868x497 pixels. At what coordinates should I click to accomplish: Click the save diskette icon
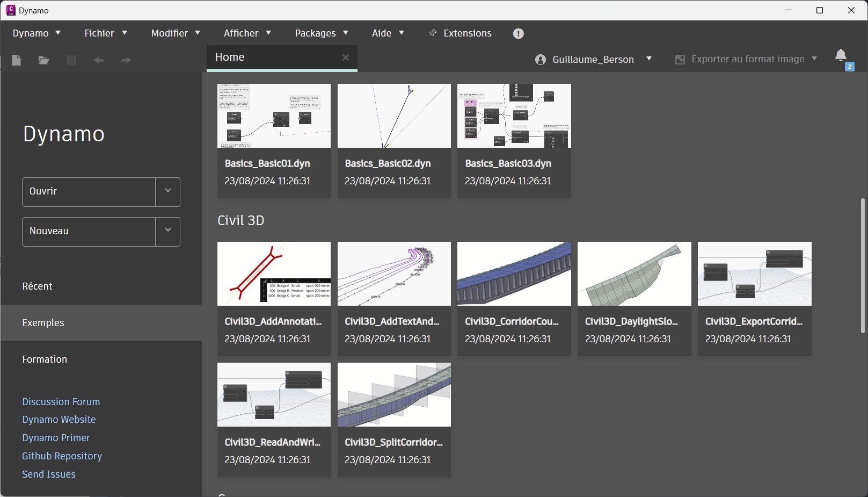[x=71, y=60]
